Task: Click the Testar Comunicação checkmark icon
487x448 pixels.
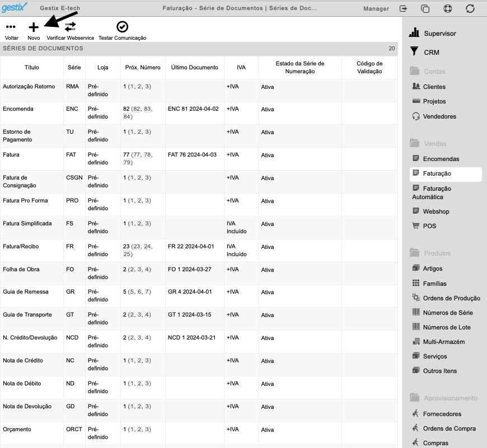Action: pos(122,27)
